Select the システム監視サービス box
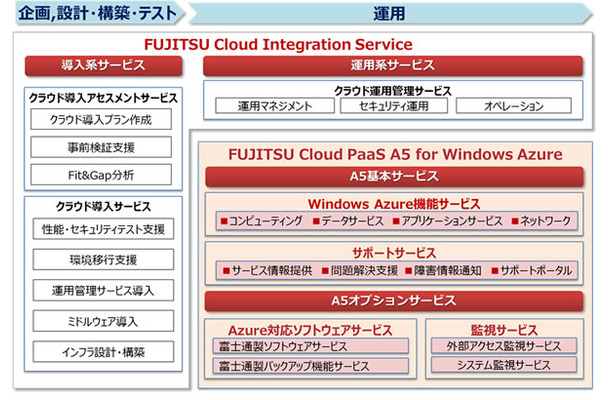This screenshot has width=610, height=400. click(x=504, y=365)
